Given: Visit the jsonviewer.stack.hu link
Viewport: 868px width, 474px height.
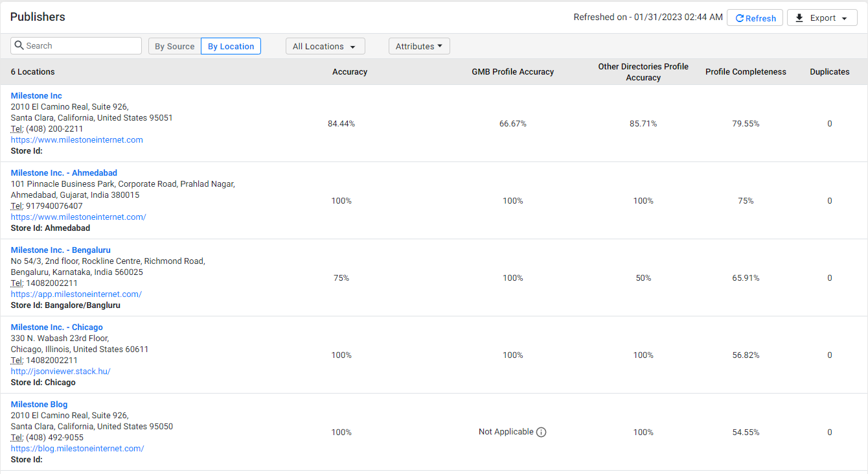Looking at the screenshot, I should [61, 372].
